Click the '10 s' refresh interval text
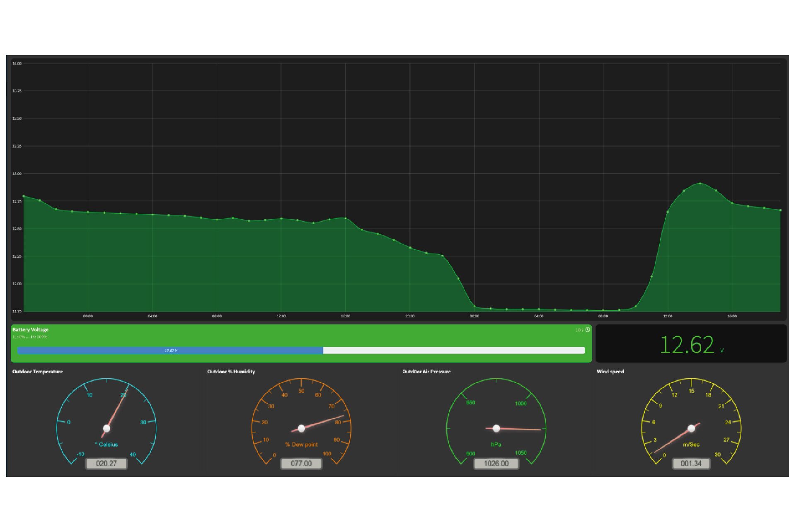Viewport: 799px width, 532px height. coord(579,330)
